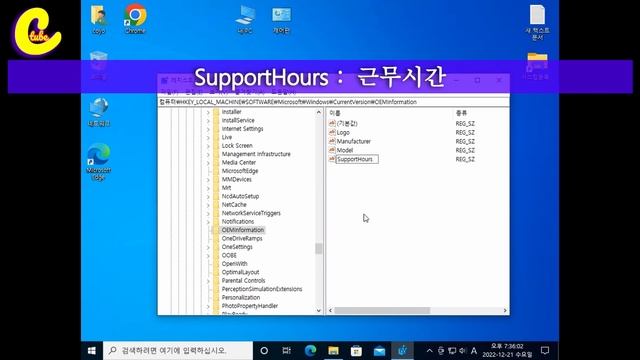The width and height of the screenshot is (640, 360).
Task: Select the NetworkServiceTriggers key
Action: 251,213
